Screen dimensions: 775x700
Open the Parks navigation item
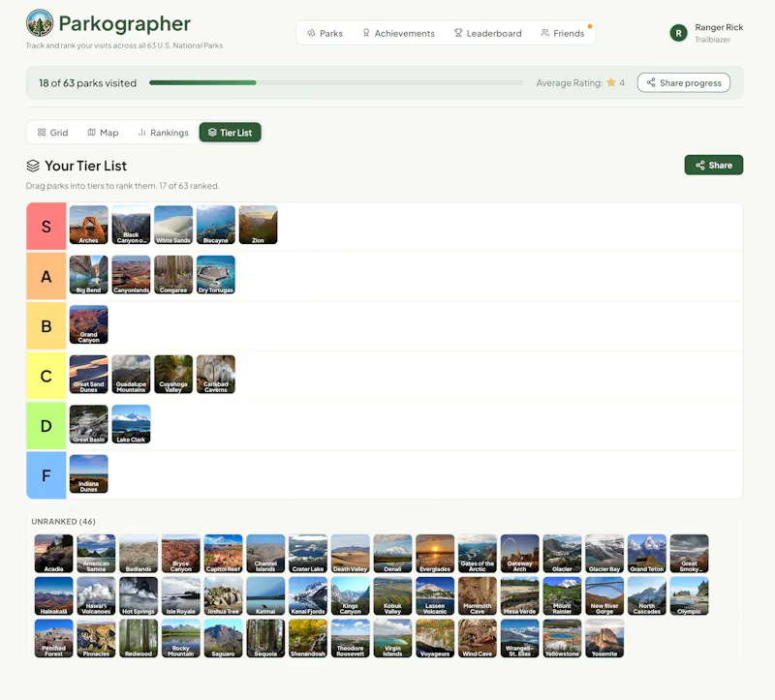(x=325, y=33)
